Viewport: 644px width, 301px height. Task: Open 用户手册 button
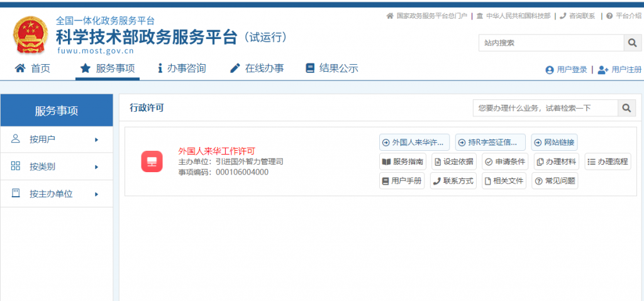tap(402, 181)
